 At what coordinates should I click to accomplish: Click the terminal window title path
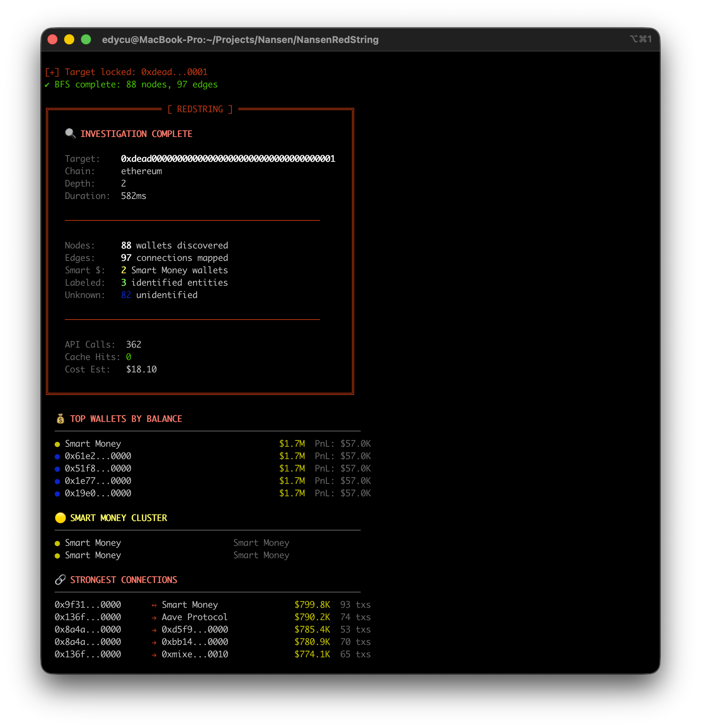tap(240, 40)
